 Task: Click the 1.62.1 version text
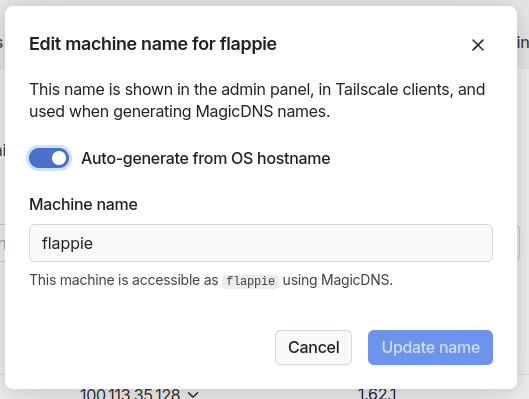tap(377, 394)
